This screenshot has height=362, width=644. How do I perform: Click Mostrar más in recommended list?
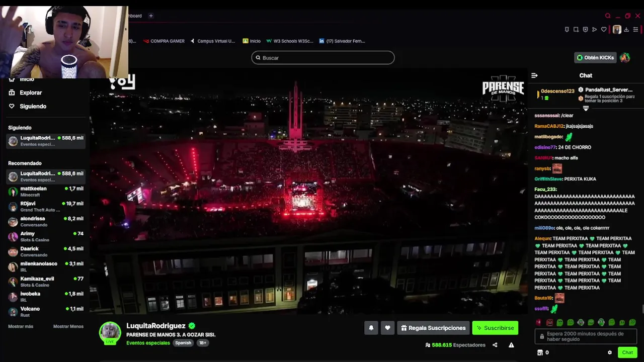pyautogui.click(x=21, y=326)
